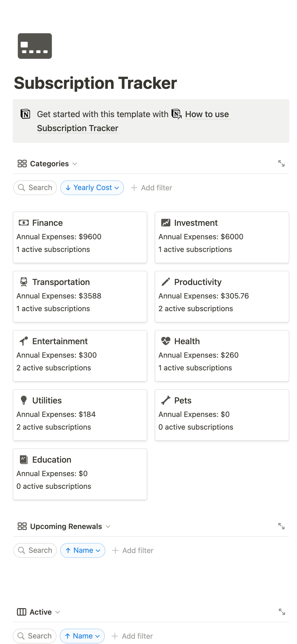Switch the Upcoming Renewals view dropdown
The width and height of the screenshot is (297, 644).
tap(64, 526)
